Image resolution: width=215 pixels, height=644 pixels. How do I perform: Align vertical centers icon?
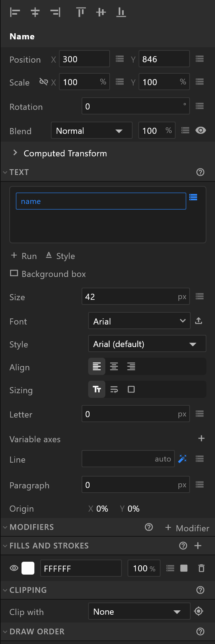pos(101,13)
